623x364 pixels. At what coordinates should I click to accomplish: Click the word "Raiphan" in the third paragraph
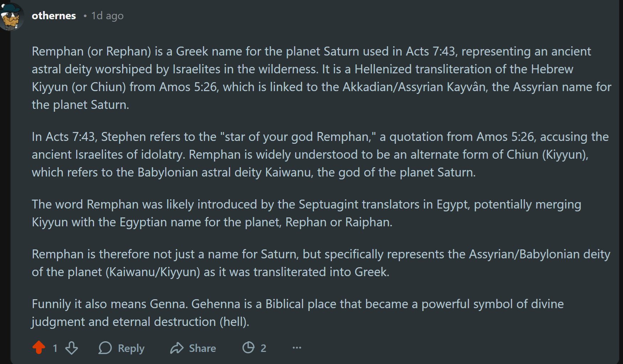coord(368,222)
